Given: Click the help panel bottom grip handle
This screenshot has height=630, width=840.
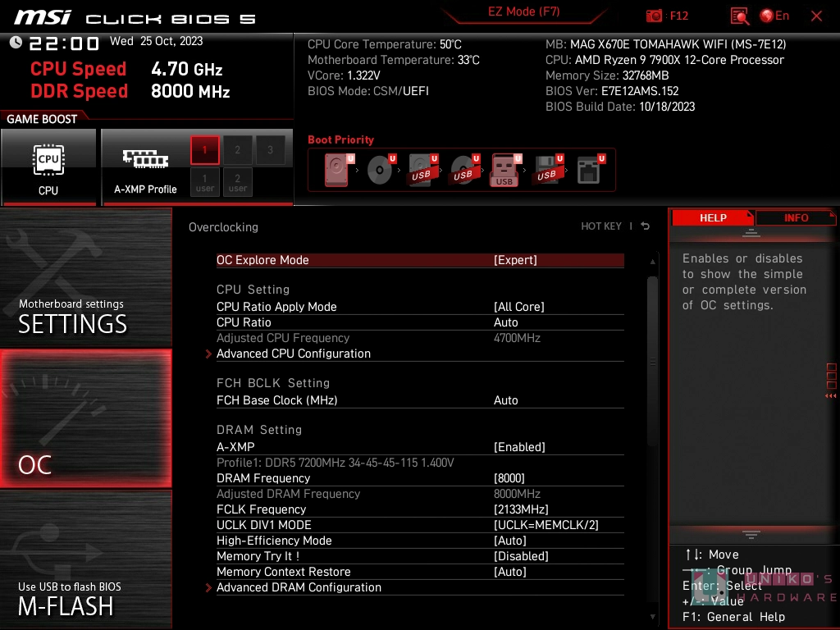Looking at the screenshot, I should pos(751,534).
